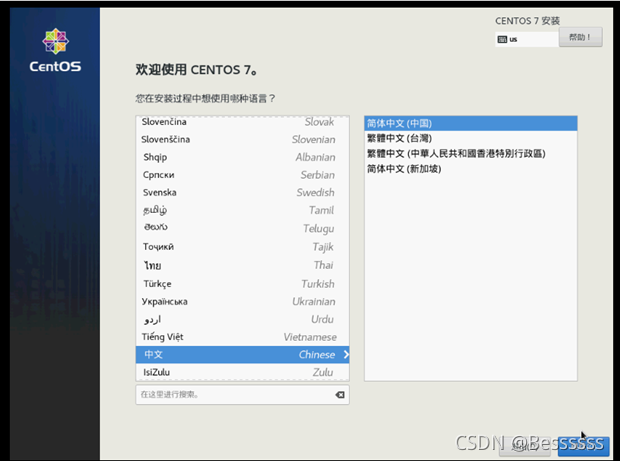Image resolution: width=620 pixels, height=461 pixels.
Task: Choose 繁體中文 Hong Kong locale
Action: click(x=471, y=153)
